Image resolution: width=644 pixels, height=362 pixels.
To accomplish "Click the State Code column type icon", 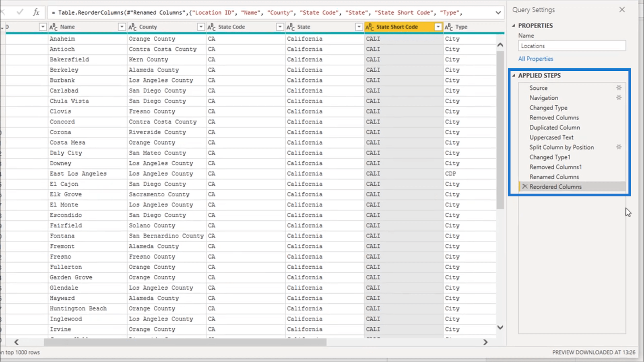I will coord(211,27).
